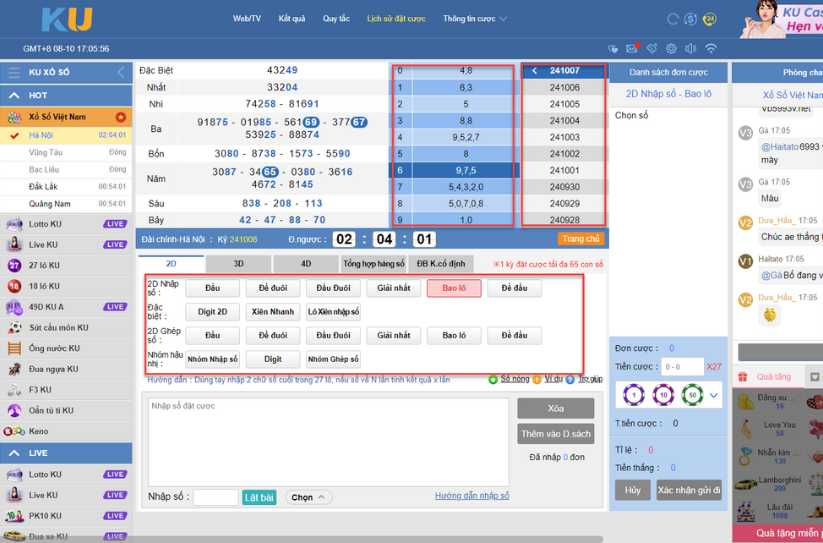Open the Keno game

(x=66, y=431)
